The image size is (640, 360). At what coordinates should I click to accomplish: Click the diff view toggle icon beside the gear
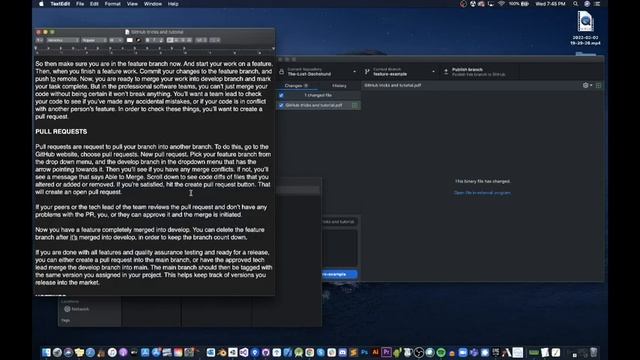point(598,85)
